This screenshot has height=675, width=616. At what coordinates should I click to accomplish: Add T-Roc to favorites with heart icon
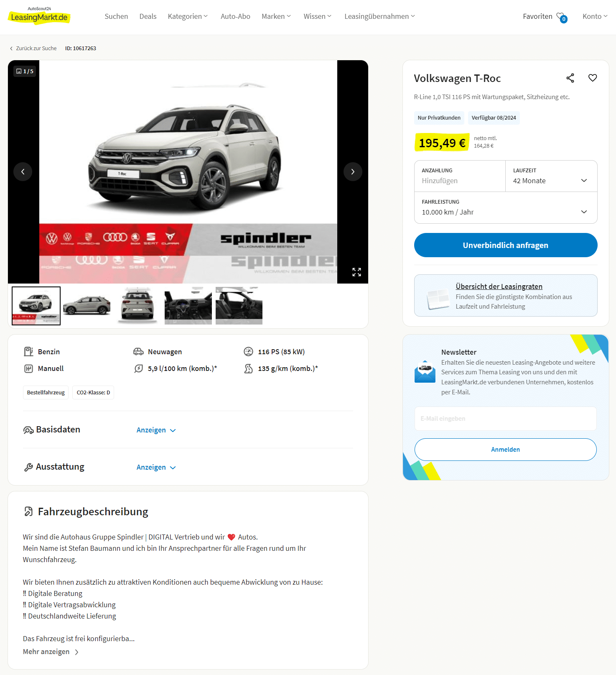point(593,78)
